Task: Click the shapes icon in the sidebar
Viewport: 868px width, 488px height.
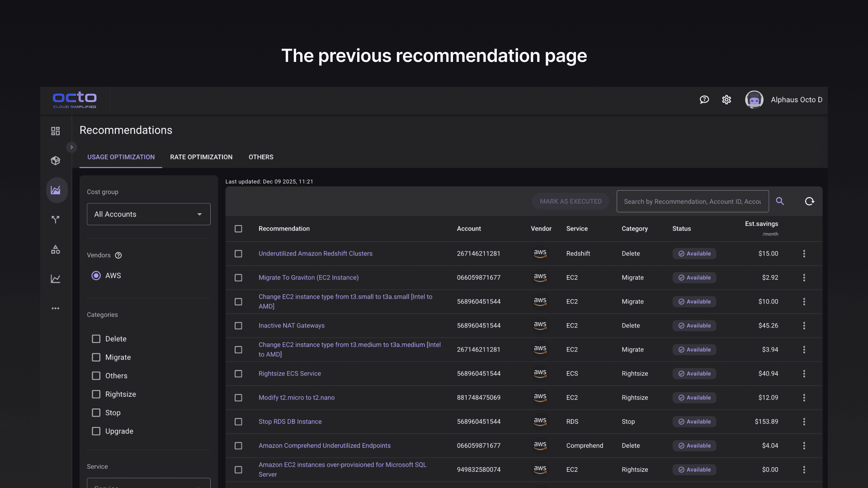Action: [x=55, y=249]
